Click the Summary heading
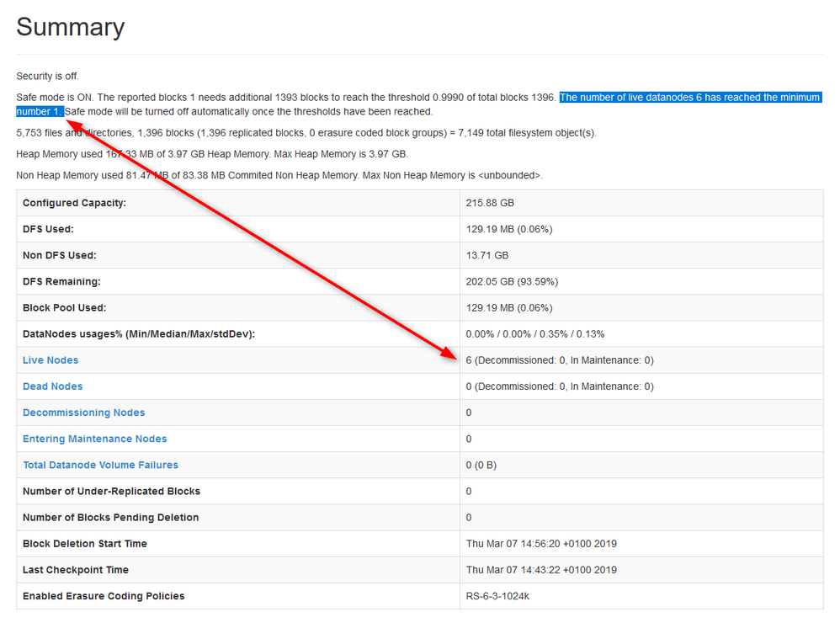Screen dimensions: 840x623 pos(70,27)
